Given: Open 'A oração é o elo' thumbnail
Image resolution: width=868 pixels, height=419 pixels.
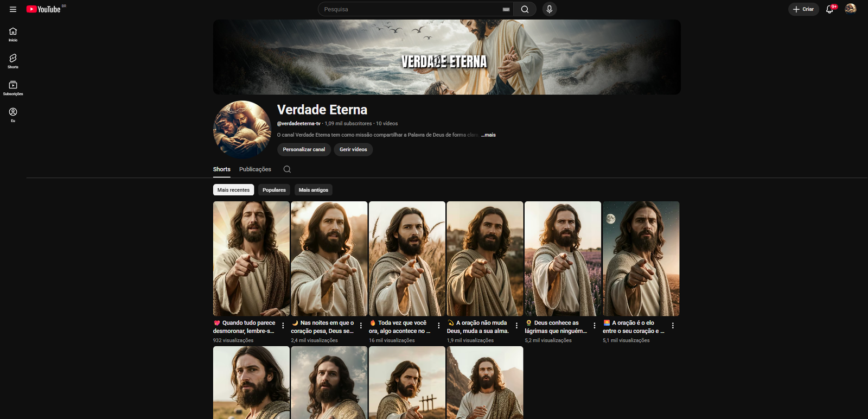Looking at the screenshot, I should 641,258.
